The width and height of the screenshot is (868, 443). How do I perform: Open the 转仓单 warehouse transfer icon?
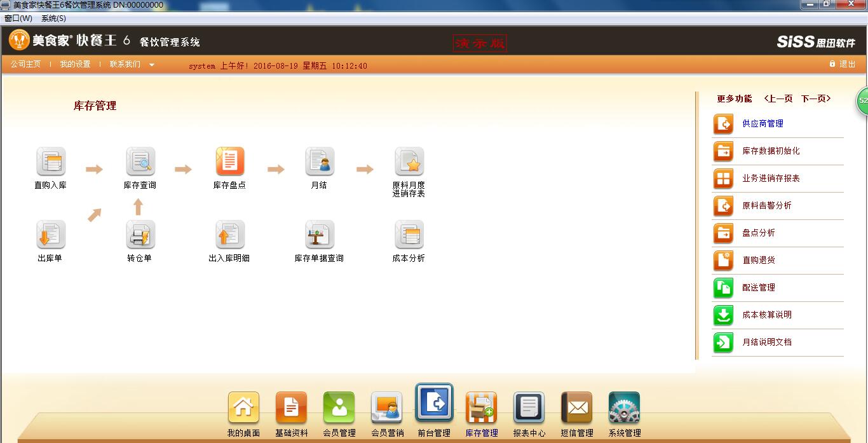point(140,235)
